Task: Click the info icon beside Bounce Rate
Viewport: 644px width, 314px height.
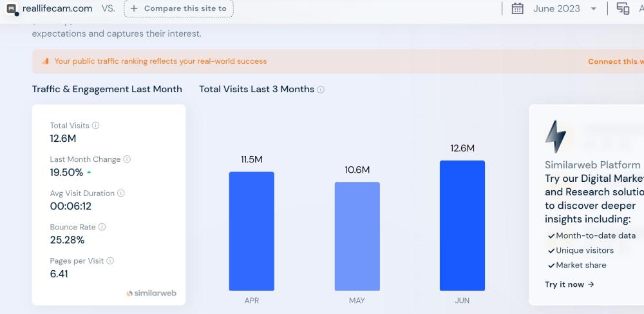Action: click(102, 227)
